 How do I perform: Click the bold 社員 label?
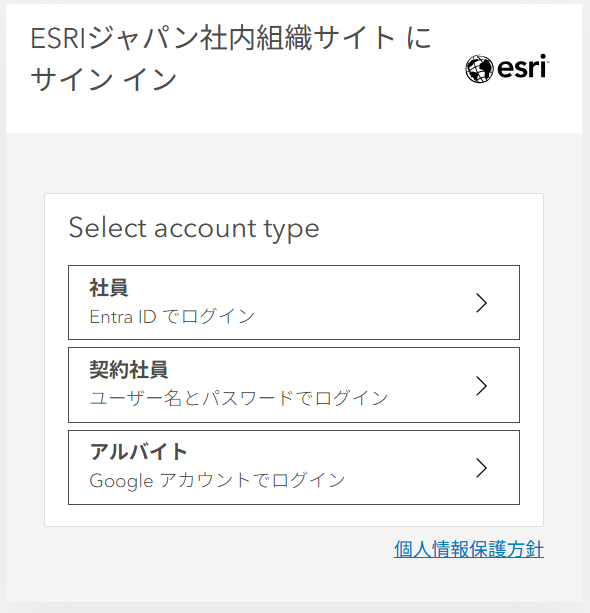pyautogui.click(x=109, y=288)
